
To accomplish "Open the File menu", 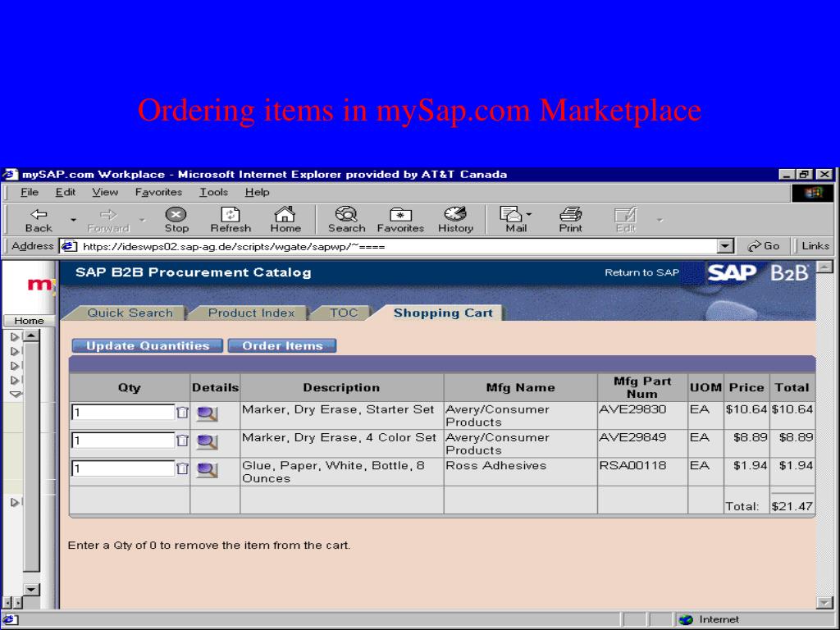I will [x=30, y=192].
